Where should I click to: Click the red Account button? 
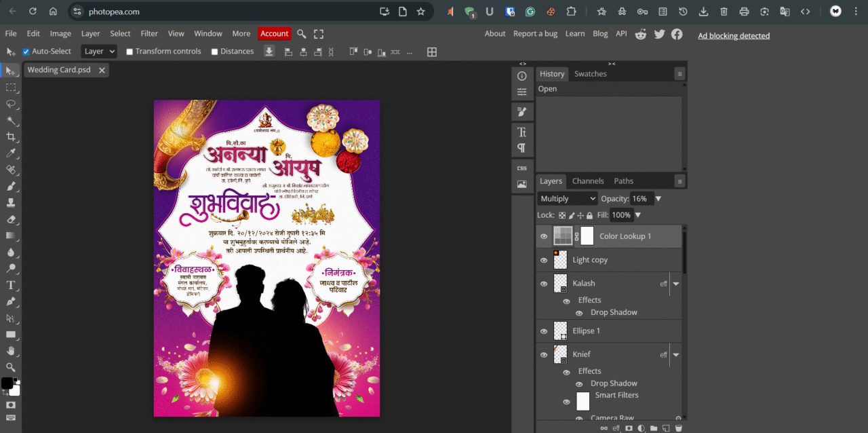(x=274, y=34)
